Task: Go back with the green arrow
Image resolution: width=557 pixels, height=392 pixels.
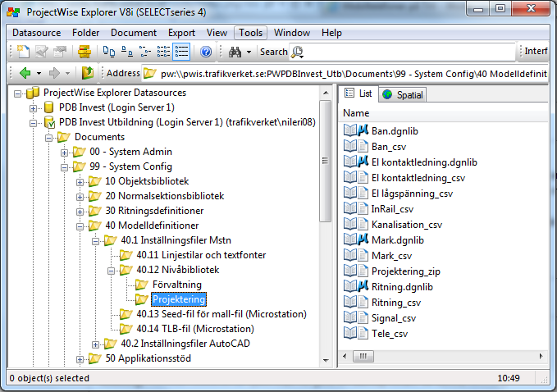Action: pyautogui.click(x=25, y=73)
